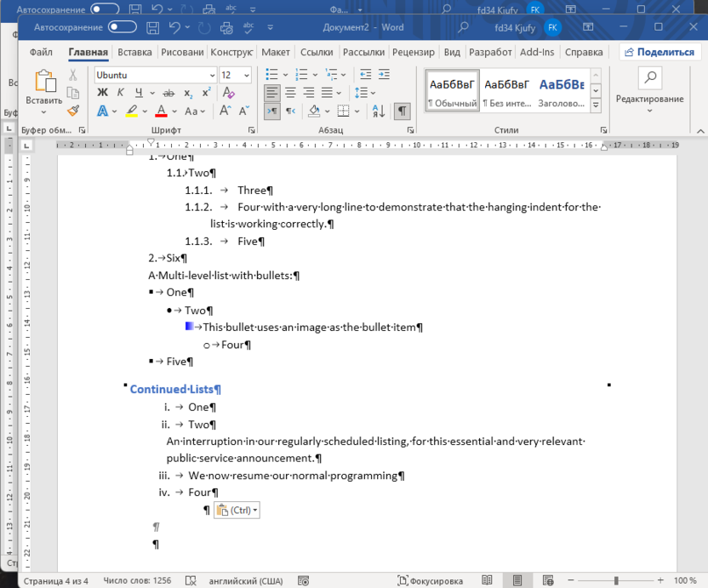Click the superscript x² icon
This screenshot has width=708, height=588.
[x=206, y=93]
